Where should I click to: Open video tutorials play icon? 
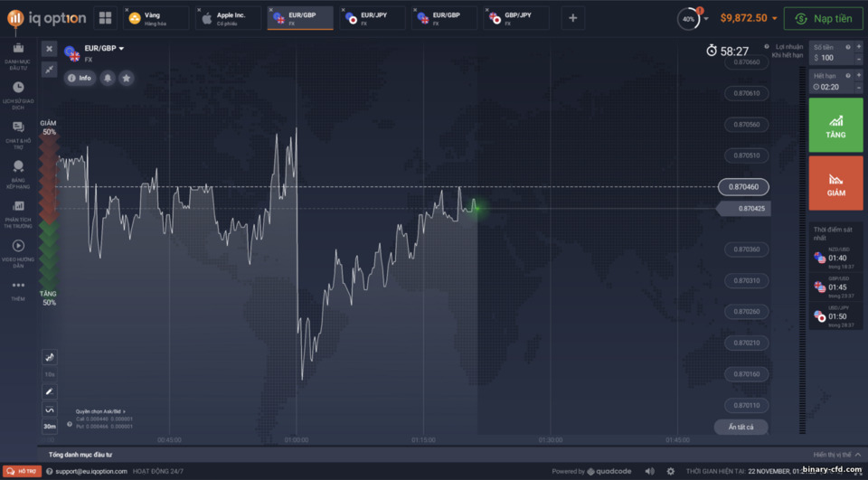click(18, 245)
